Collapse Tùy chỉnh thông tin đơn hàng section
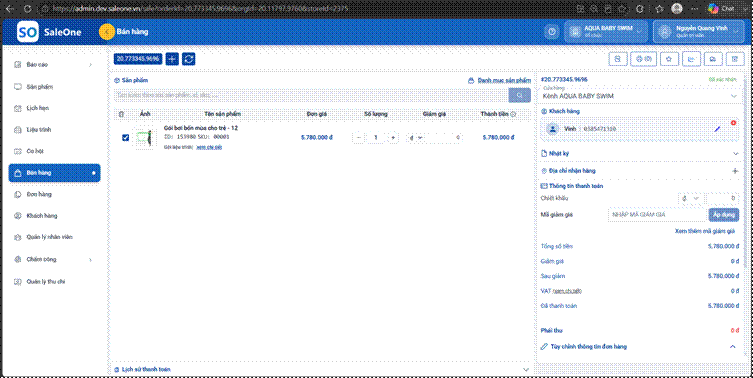Image resolution: width=753 pixels, height=378 pixels. (733, 346)
